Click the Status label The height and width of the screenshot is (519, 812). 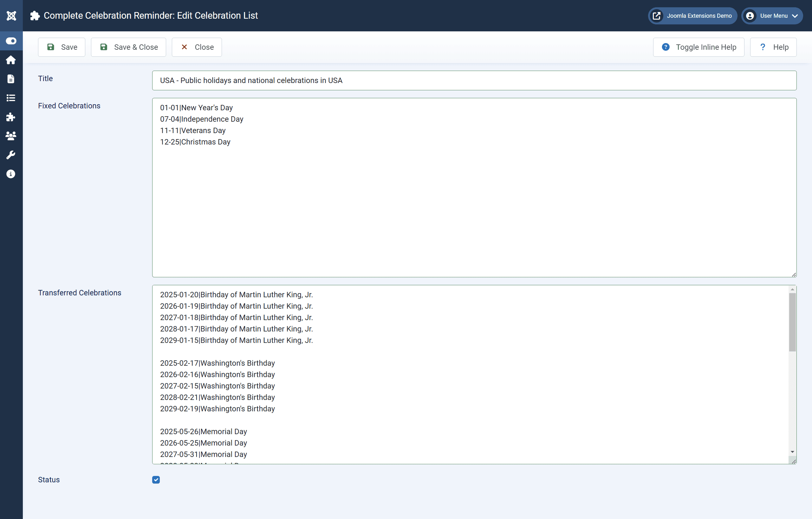49,480
